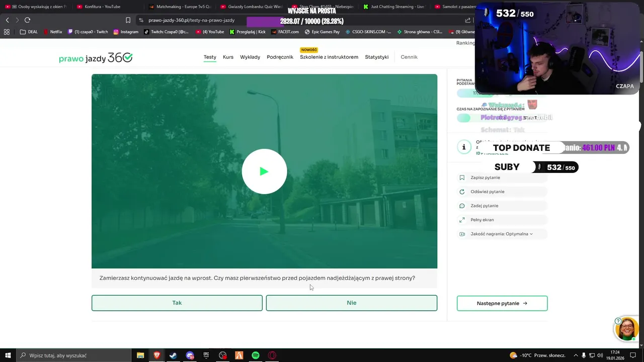Open the Wykłady tab
The image size is (644, 362).
(250, 57)
